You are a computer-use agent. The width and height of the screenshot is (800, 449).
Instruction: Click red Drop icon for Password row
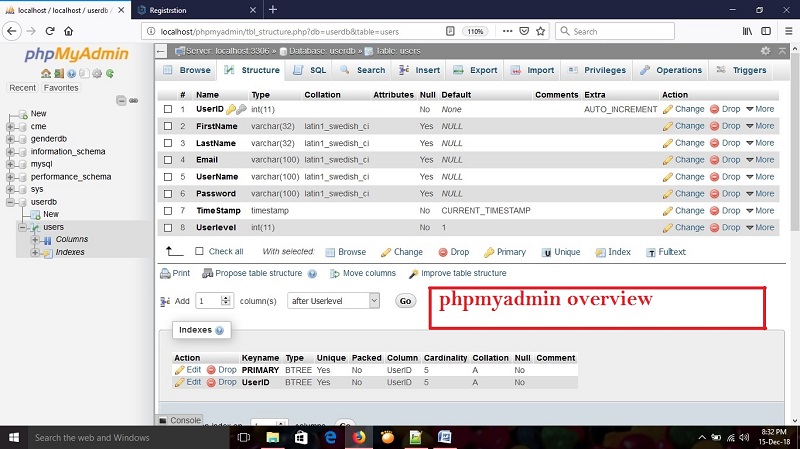click(x=714, y=194)
